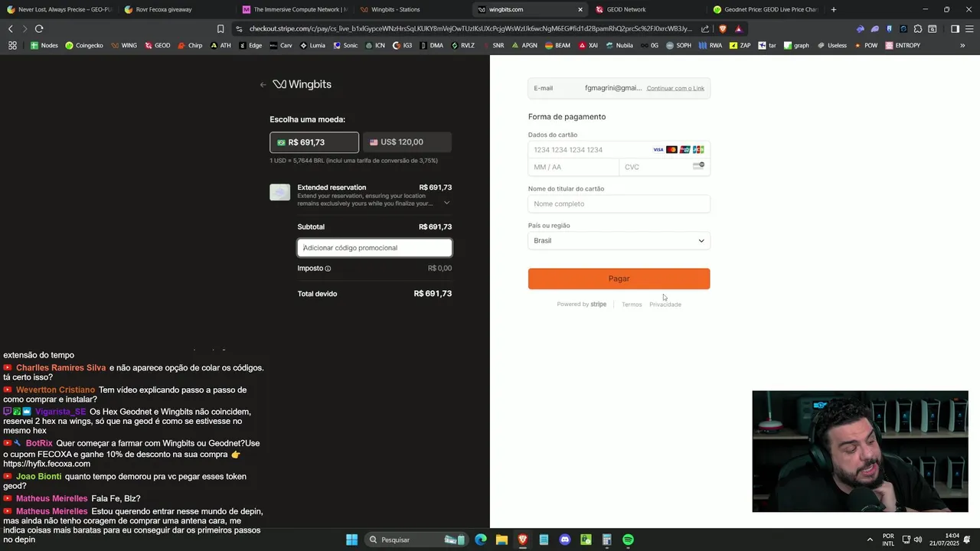Image resolution: width=980 pixels, height=551 pixels.
Task: Open the Coingecko bookmark
Action: coord(84,45)
